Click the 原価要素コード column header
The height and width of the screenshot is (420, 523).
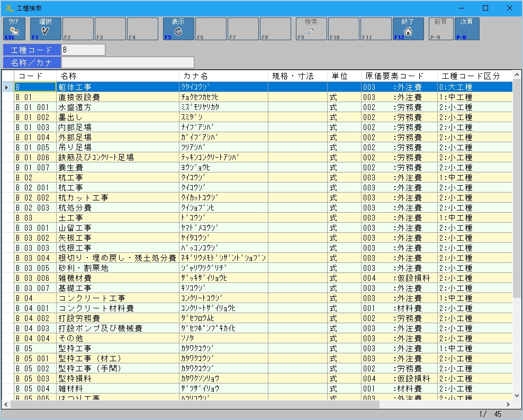click(399, 76)
